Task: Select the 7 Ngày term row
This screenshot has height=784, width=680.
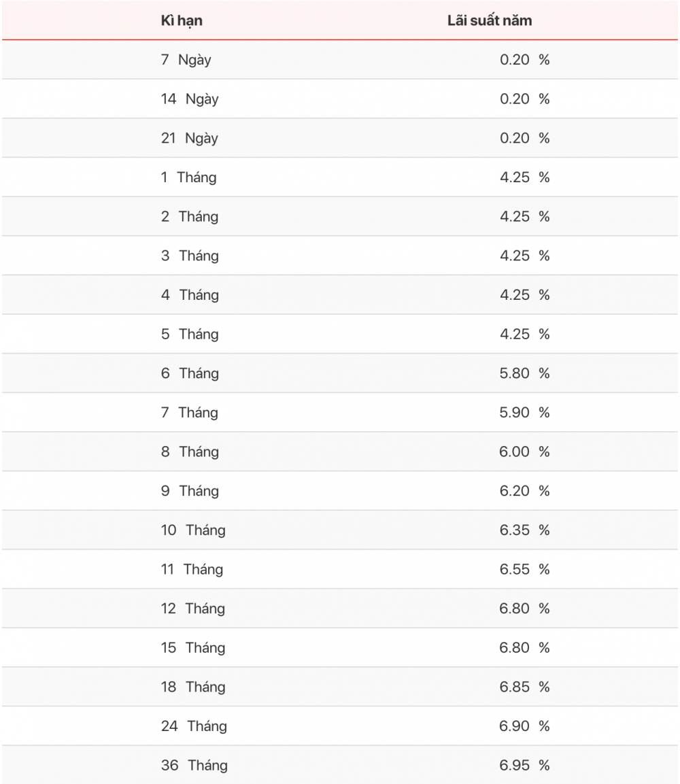Action: [x=340, y=60]
